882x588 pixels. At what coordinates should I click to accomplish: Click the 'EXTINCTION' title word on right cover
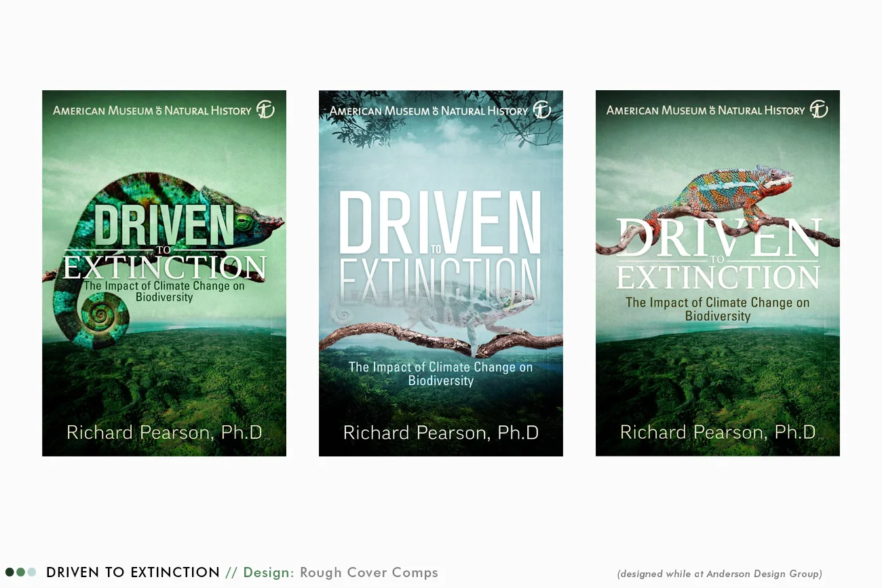pos(718,277)
